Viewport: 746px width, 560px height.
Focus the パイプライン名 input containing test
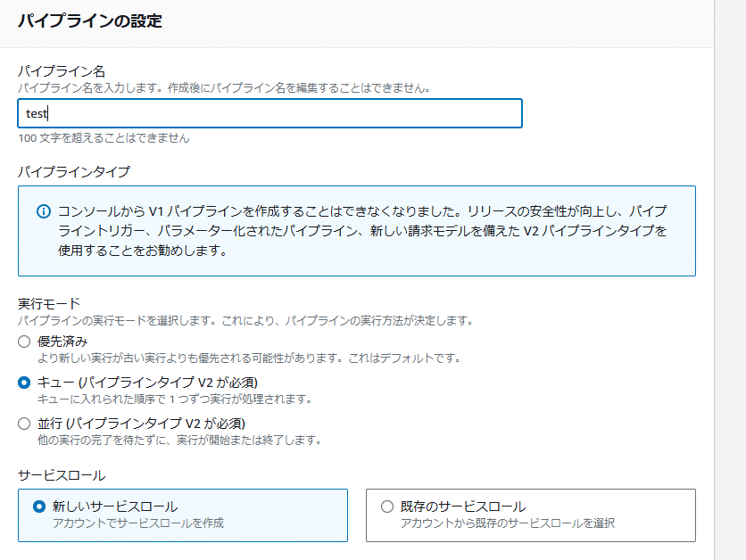pos(269,113)
